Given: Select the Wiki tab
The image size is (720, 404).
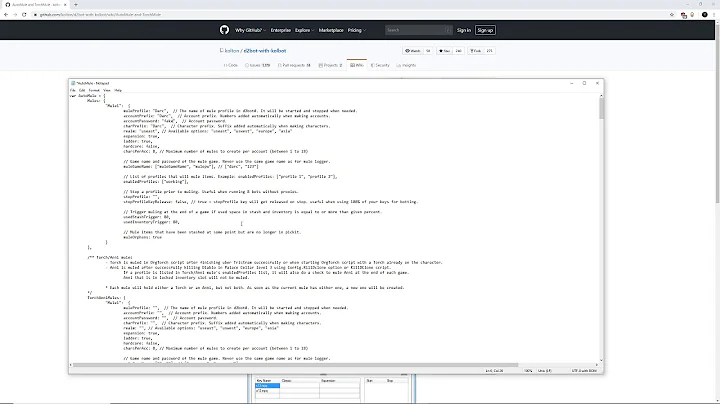Looking at the screenshot, I should [357, 65].
